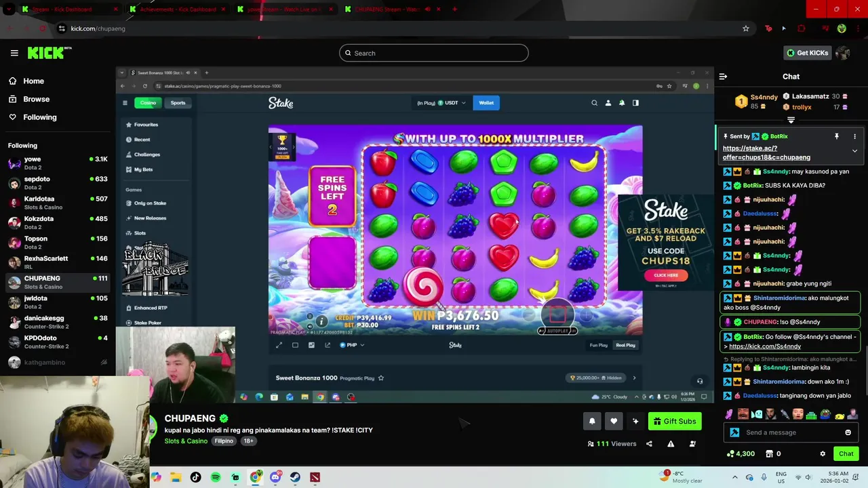Bookmark the kick.com page star

(746, 28)
